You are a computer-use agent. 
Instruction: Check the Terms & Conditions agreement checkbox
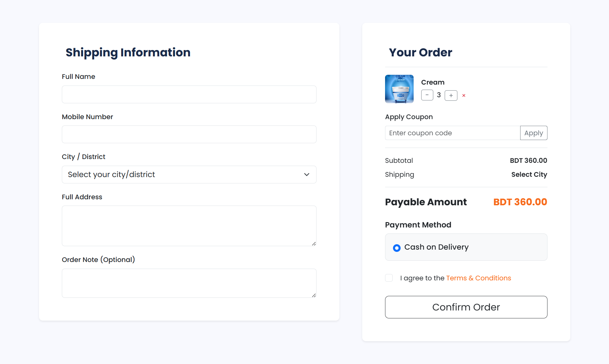click(389, 278)
